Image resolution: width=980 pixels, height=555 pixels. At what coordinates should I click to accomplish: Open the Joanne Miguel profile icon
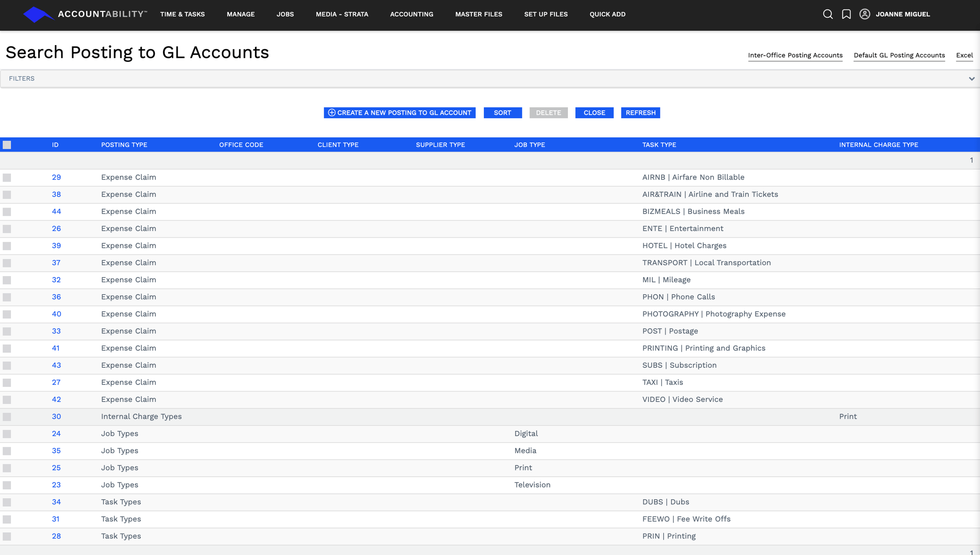(865, 14)
